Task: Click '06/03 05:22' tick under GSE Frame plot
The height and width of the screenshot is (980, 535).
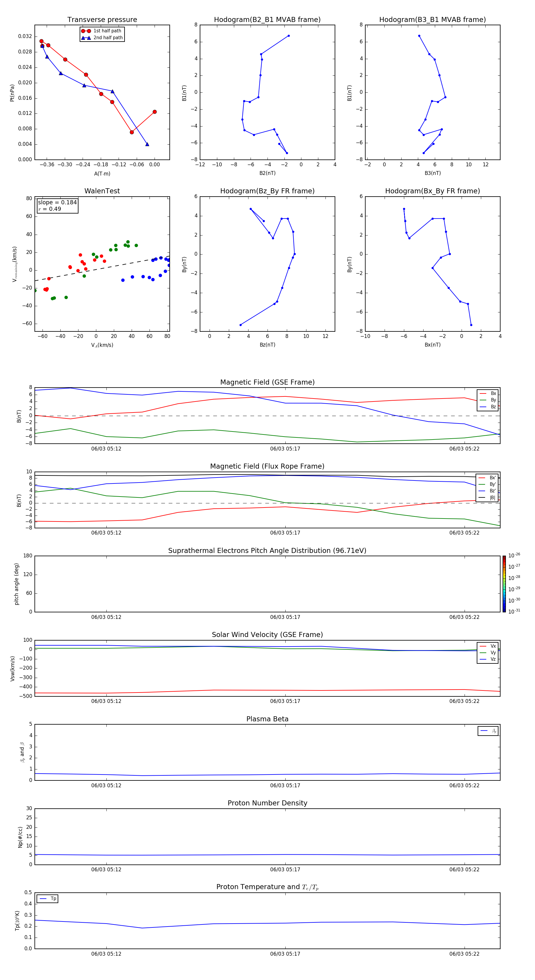Action: click(464, 448)
